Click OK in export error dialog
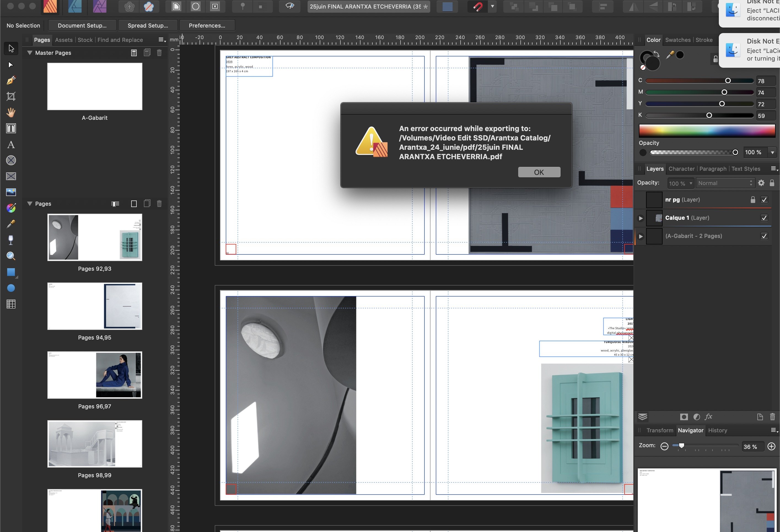780x532 pixels. (x=539, y=172)
